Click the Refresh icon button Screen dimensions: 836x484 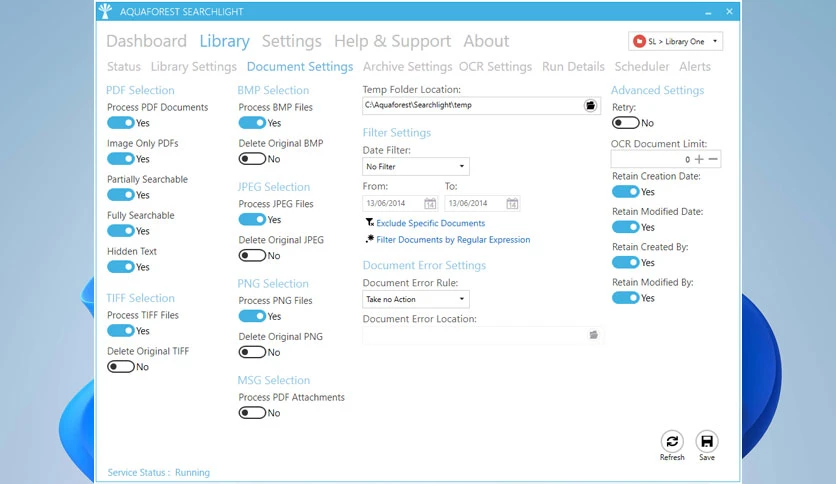click(672, 441)
